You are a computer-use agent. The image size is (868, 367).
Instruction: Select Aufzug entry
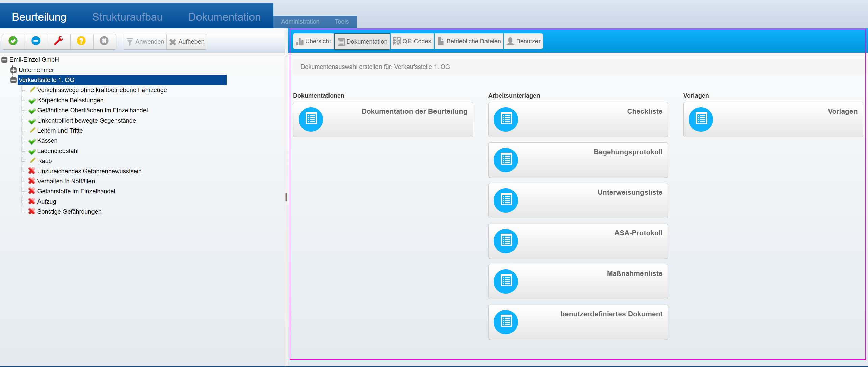[47, 202]
